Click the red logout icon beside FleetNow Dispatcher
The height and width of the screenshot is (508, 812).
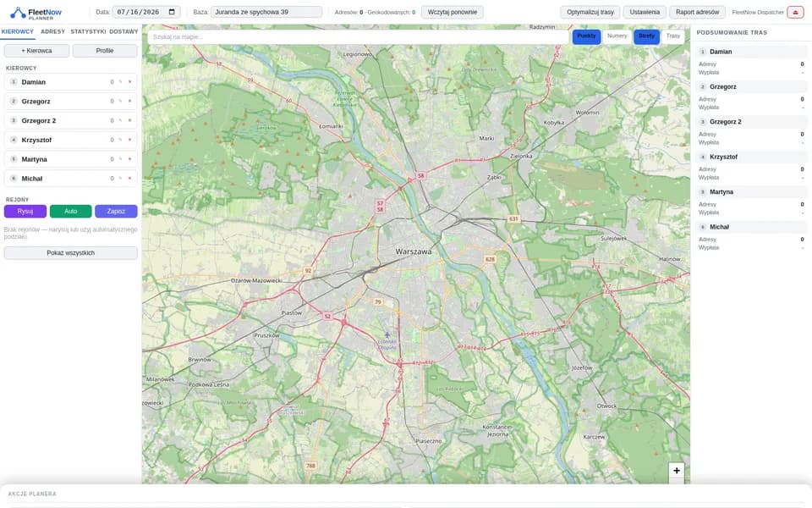tap(795, 12)
